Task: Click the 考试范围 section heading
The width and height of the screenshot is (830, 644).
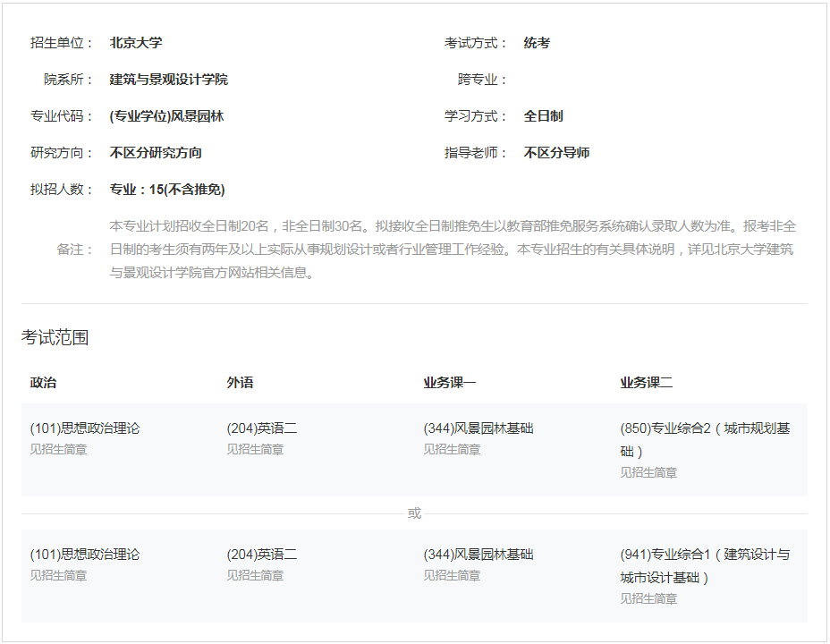Action: [x=55, y=337]
